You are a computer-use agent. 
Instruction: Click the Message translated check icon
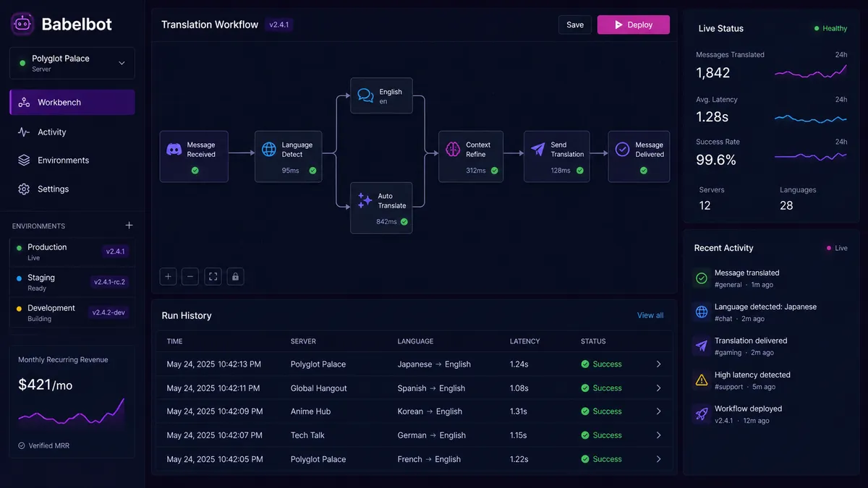click(701, 278)
